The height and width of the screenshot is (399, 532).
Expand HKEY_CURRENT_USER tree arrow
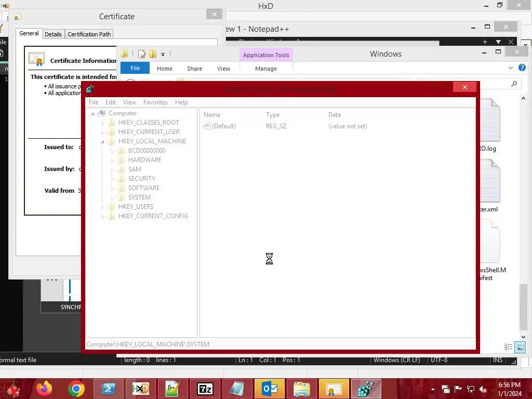(x=103, y=132)
